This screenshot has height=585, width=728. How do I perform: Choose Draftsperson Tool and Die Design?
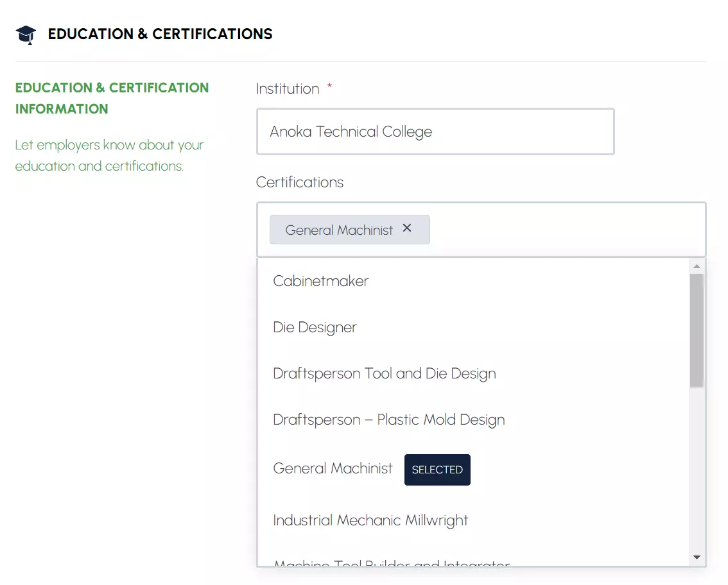point(473,373)
